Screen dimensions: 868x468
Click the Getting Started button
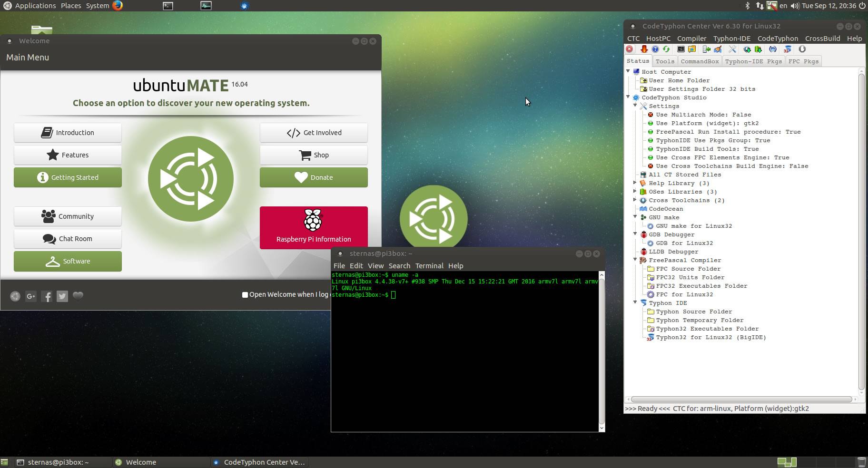pos(68,177)
